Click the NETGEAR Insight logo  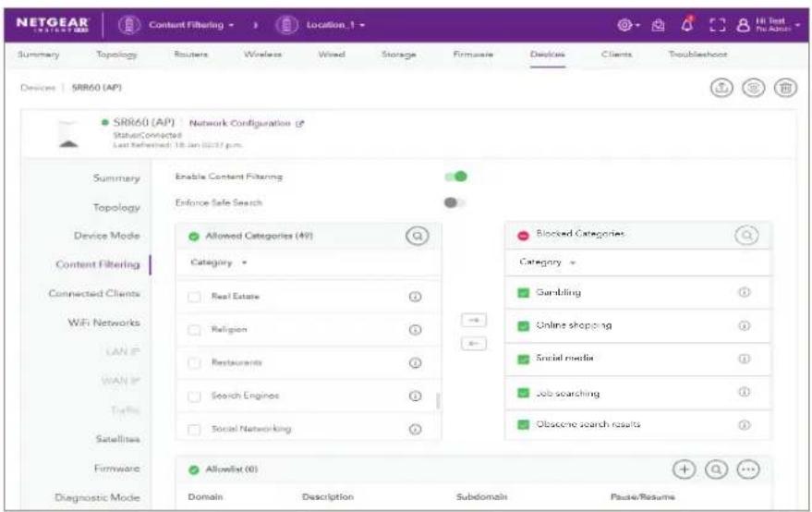tap(53, 25)
